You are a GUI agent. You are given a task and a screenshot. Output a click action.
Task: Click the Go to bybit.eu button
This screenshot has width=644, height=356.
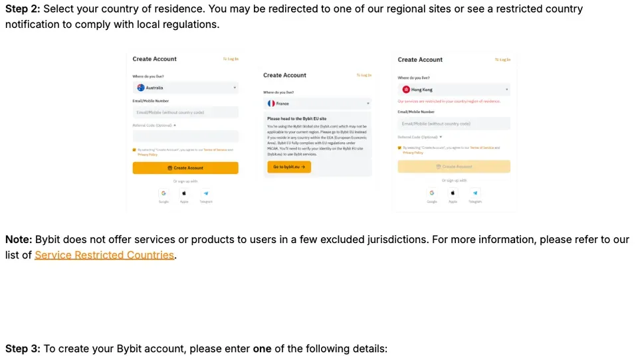289,167
